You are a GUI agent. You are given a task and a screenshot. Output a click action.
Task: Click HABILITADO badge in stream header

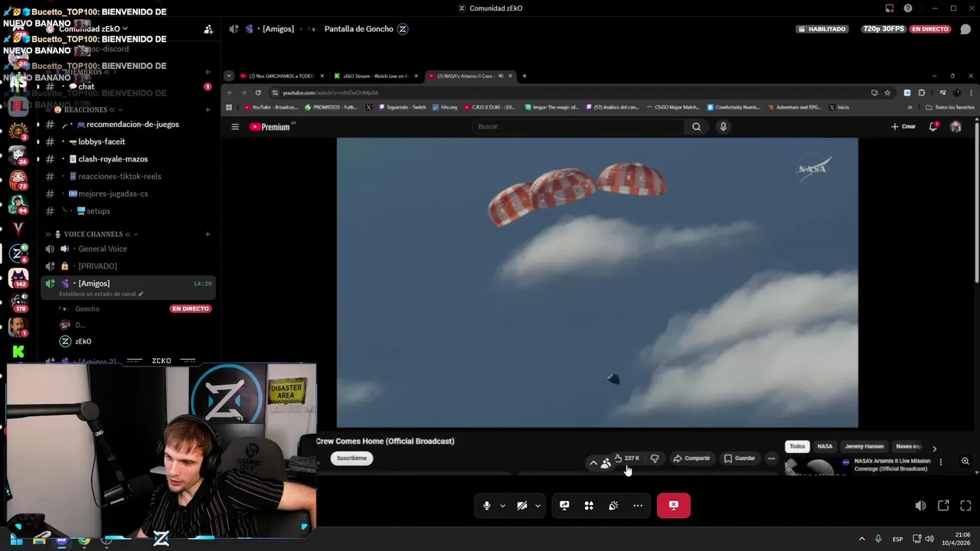tap(822, 29)
